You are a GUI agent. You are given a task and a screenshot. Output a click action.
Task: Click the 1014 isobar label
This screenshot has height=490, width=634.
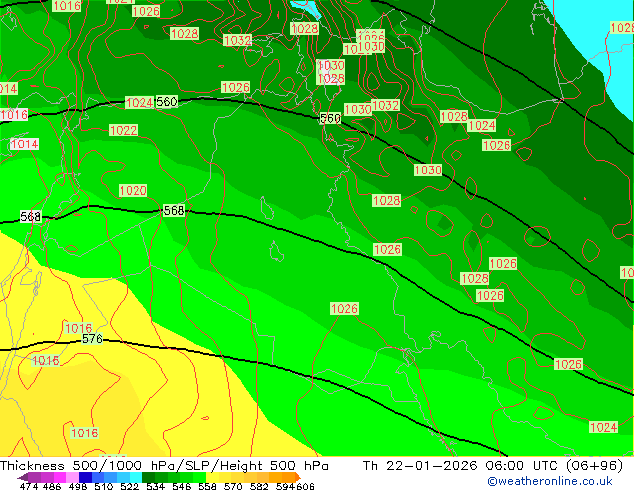[x=24, y=144]
